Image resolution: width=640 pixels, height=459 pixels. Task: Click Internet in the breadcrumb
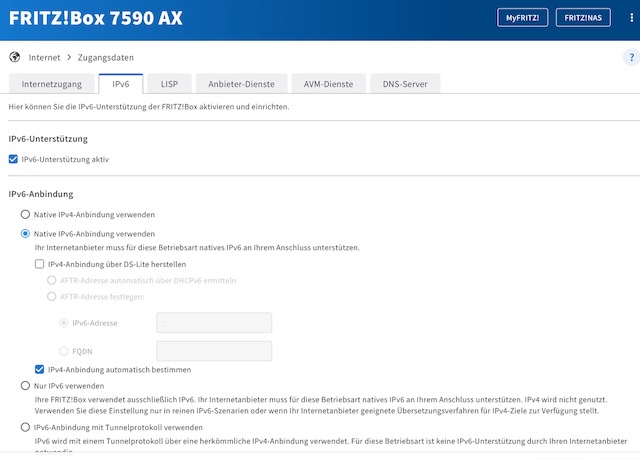point(44,58)
